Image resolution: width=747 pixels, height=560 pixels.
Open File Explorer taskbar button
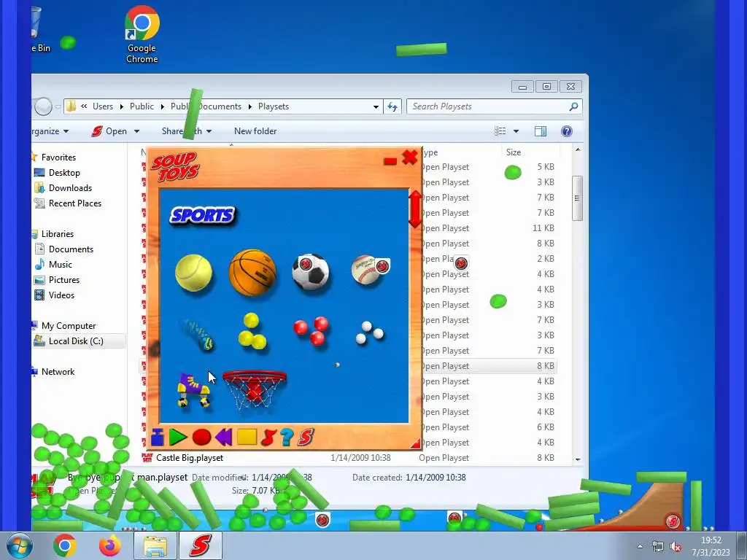click(x=155, y=545)
